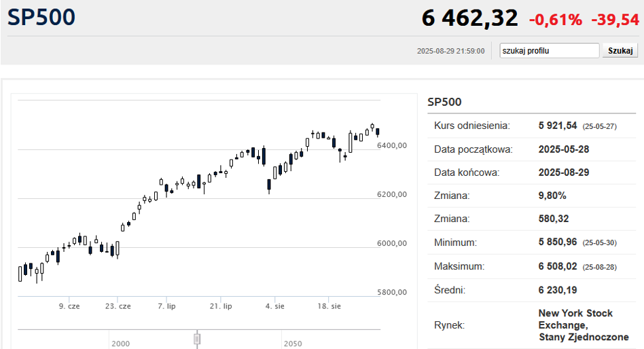Screen dimensions: 644x349
Task: Click the range navigator slider handle
Action: [197, 337]
